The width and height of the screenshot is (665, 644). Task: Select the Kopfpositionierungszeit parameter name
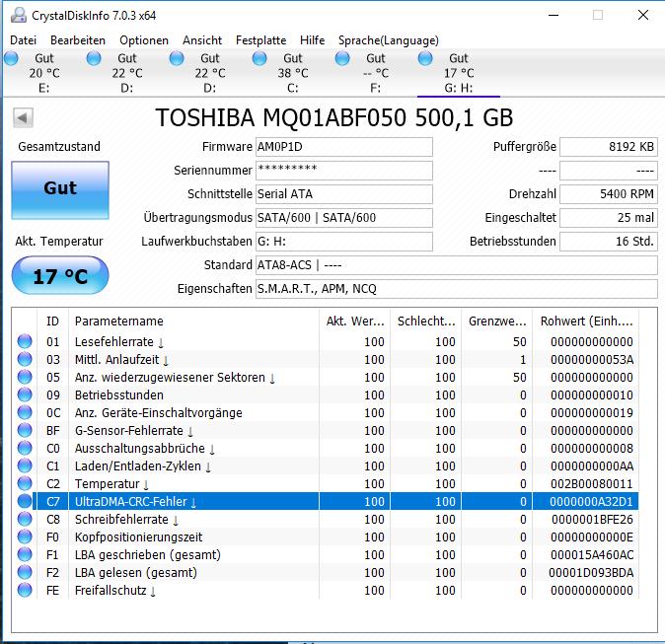[138, 537]
